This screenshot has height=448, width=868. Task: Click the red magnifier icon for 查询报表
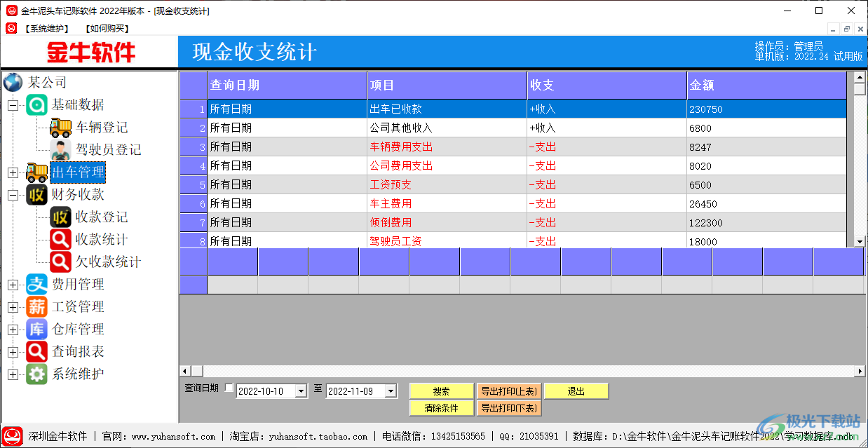coord(36,352)
